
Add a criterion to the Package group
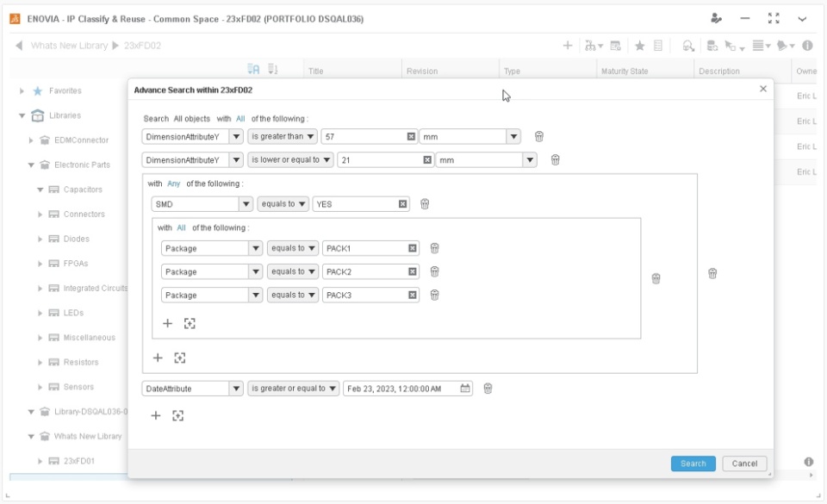(x=167, y=323)
